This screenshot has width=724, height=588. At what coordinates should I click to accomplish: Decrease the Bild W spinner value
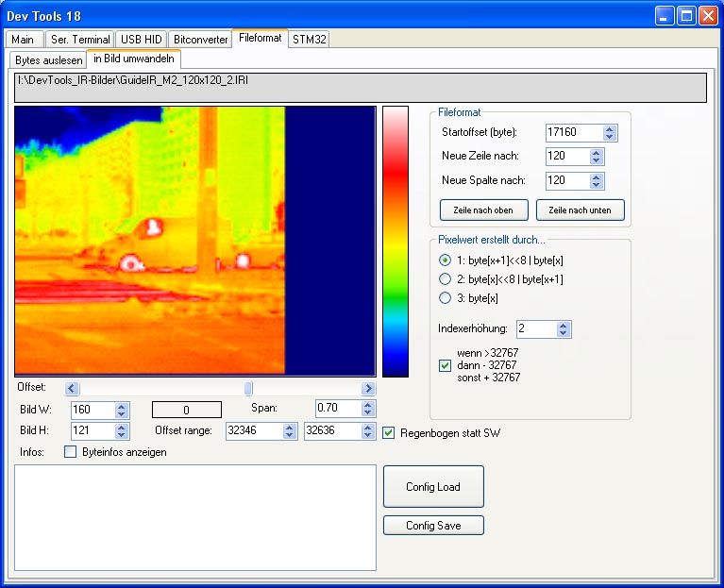121,413
